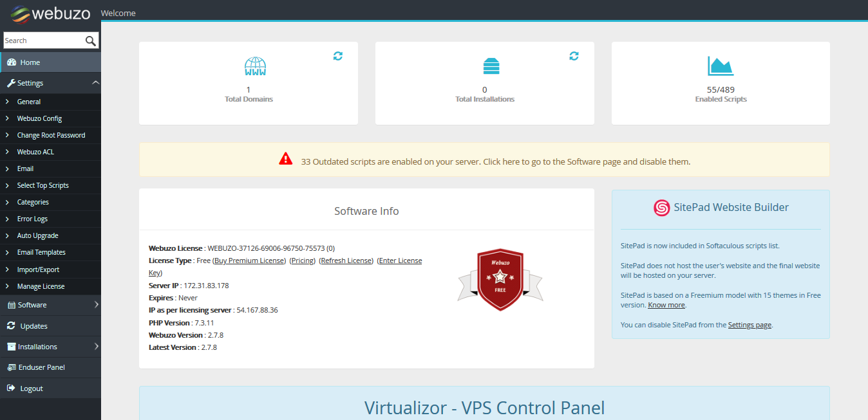The height and width of the screenshot is (420, 868).
Task: Focus the sidebar Search field
Action: (44, 41)
